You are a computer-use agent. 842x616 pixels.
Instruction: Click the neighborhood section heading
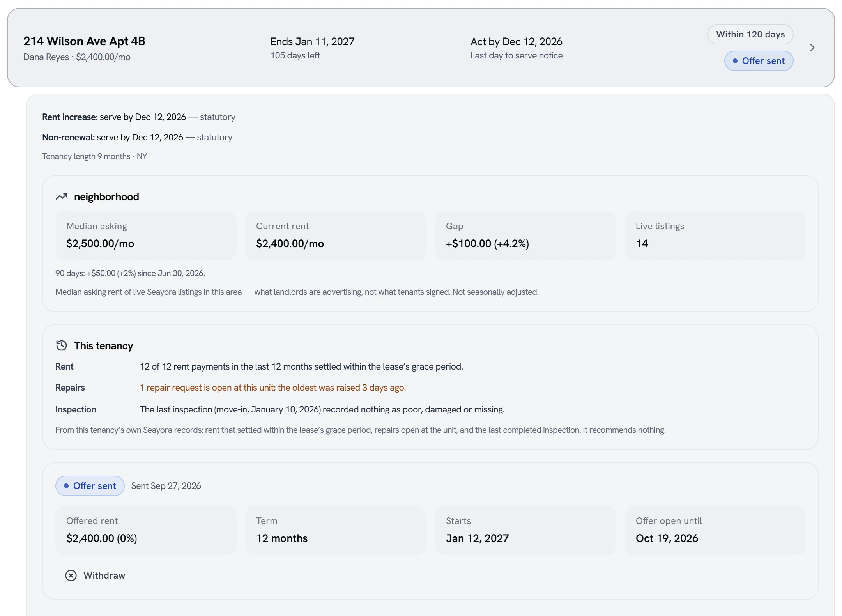(x=106, y=197)
